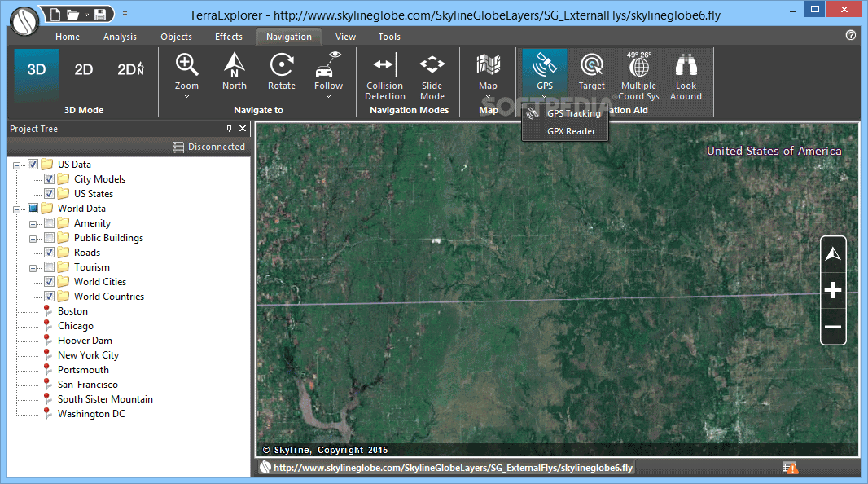Toggle World Data group checkbox
Viewport: 868px width, 484px height.
[x=33, y=209]
